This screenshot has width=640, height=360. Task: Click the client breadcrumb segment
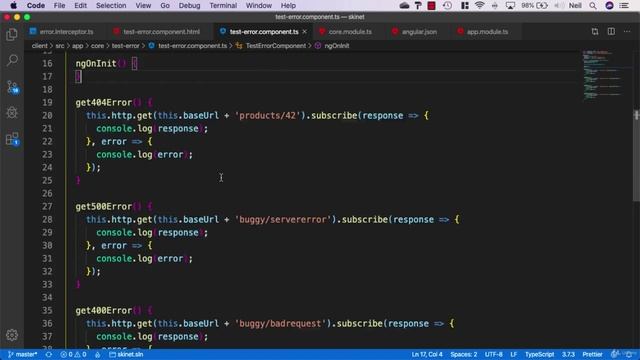coord(40,46)
